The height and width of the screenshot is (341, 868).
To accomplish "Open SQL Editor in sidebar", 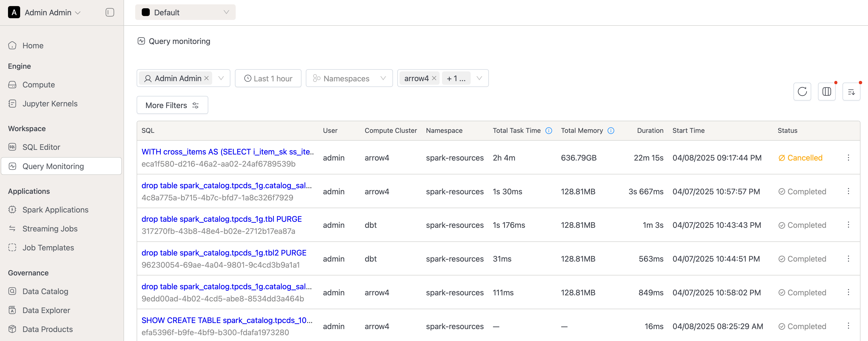I will [61, 147].
